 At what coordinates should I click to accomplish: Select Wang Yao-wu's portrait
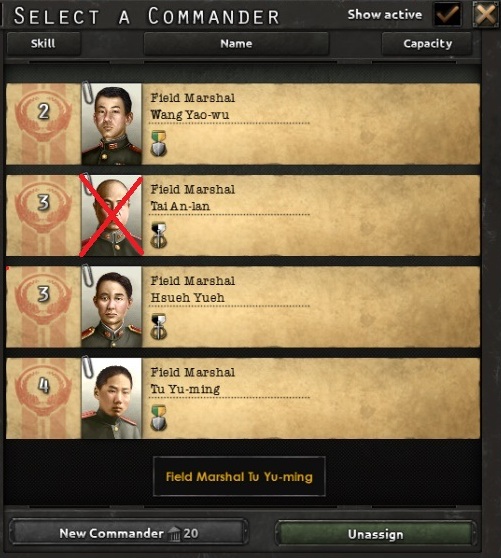coord(112,124)
